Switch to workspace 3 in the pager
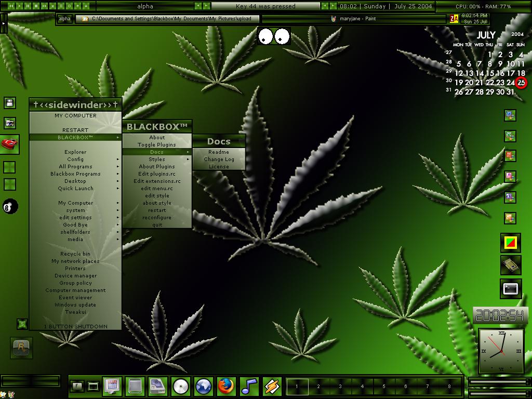The width and height of the screenshot is (532, 399). click(x=340, y=386)
